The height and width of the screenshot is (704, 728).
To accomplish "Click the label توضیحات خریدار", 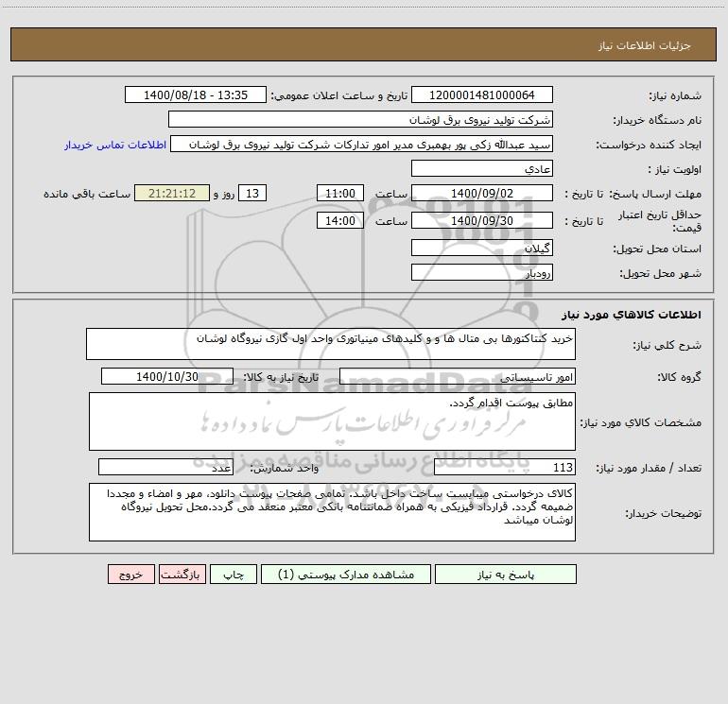I will [664, 514].
